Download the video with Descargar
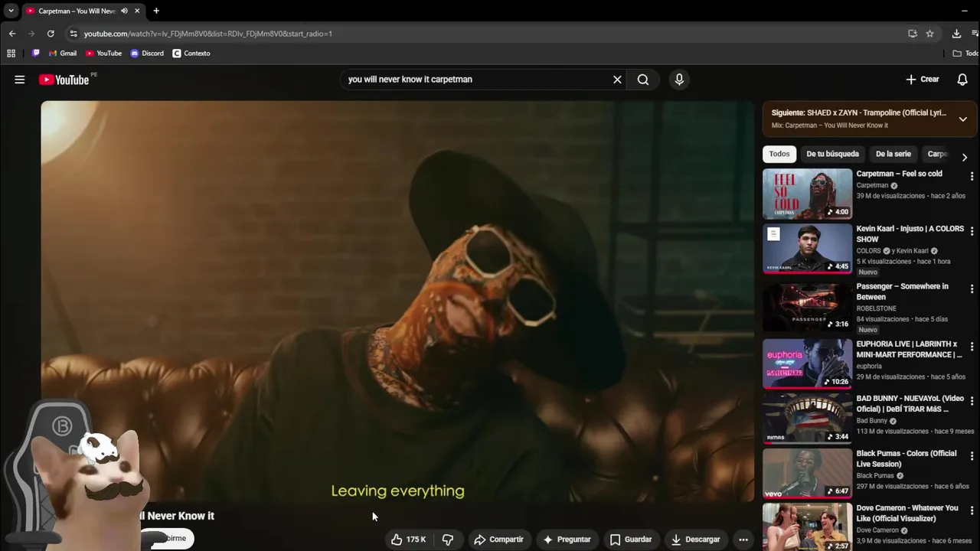Screen dimensions: 980x551 [696, 540]
